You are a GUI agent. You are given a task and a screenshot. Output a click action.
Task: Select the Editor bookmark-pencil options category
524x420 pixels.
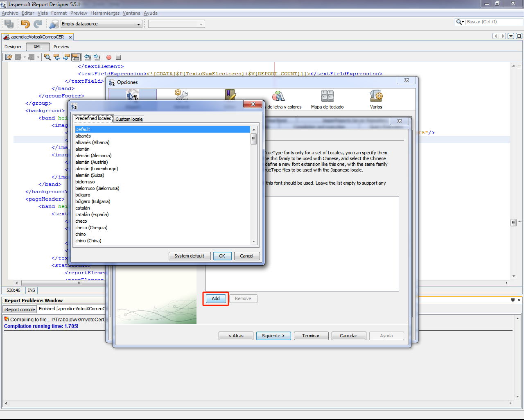230,100
